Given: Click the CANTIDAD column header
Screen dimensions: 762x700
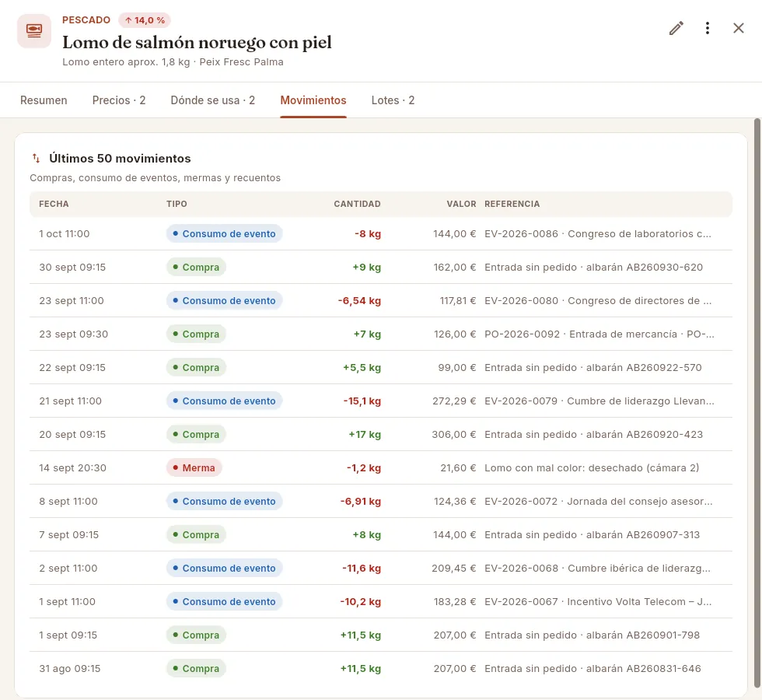Looking at the screenshot, I should (357, 204).
